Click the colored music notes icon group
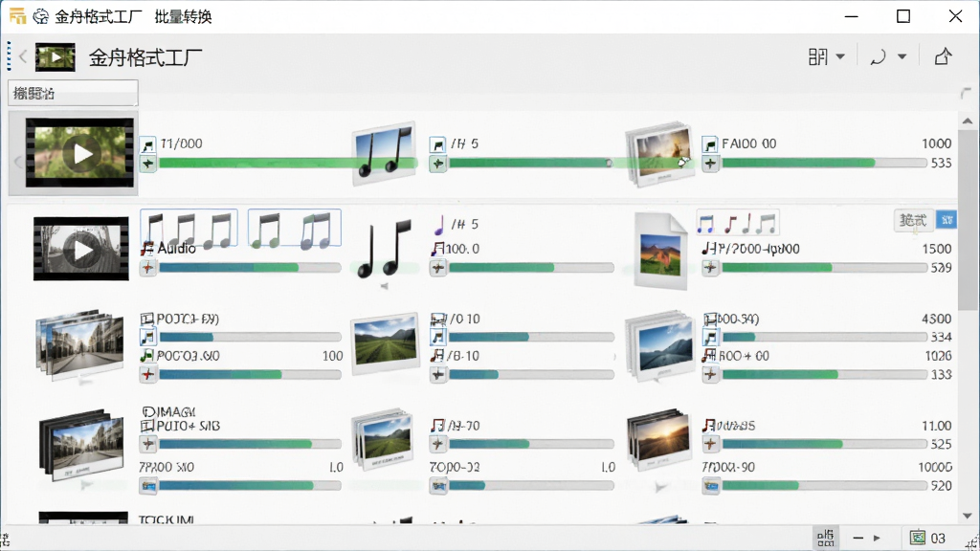This screenshot has height=551, width=980. pyautogui.click(x=738, y=222)
